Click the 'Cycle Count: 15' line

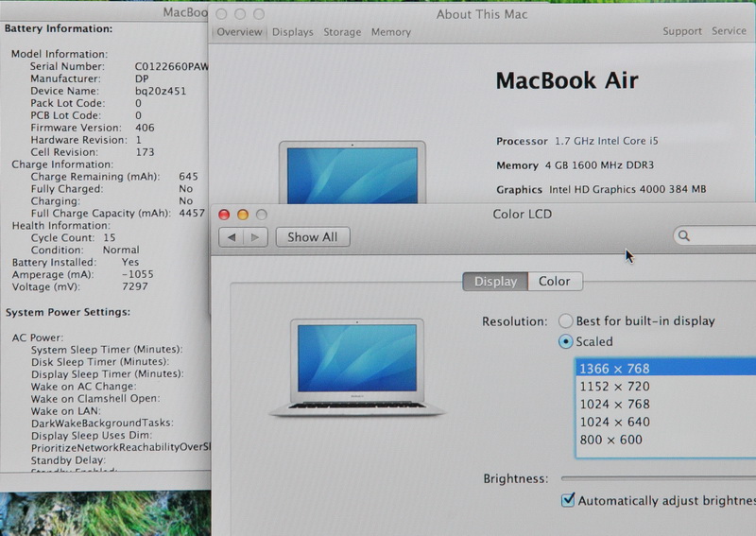pos(74,237)
